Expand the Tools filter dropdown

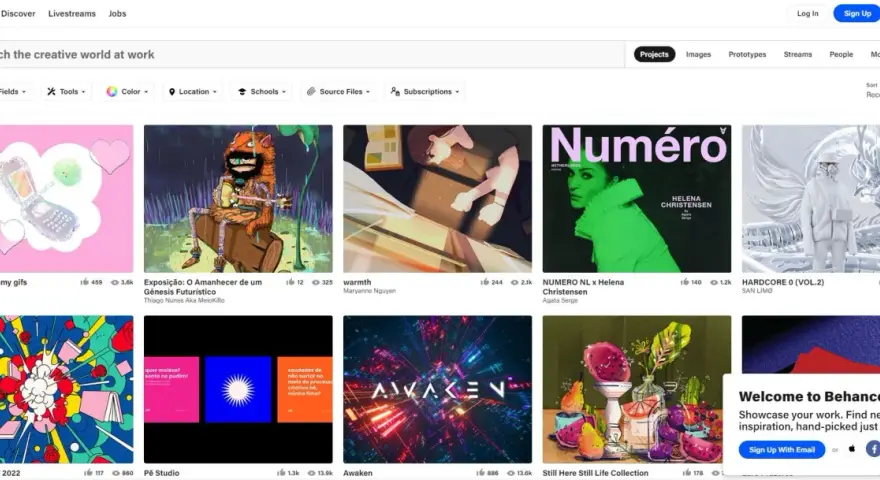coord(66,92)
